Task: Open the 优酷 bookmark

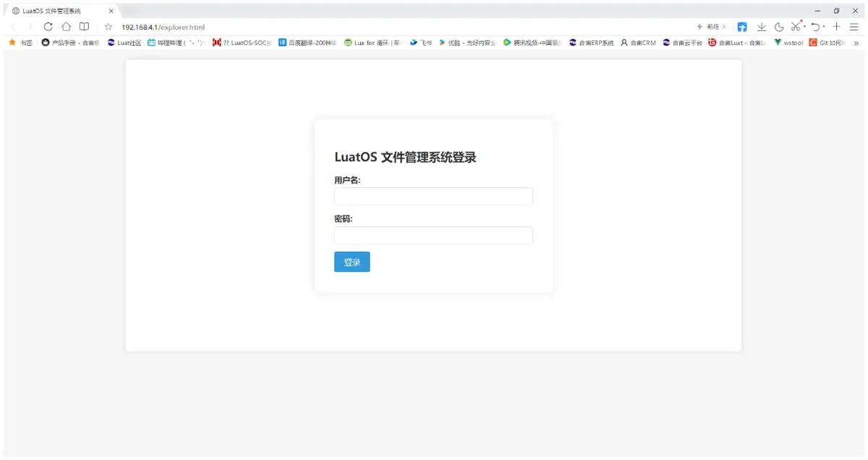Action: pyautogui.click(x=467, y=43)
